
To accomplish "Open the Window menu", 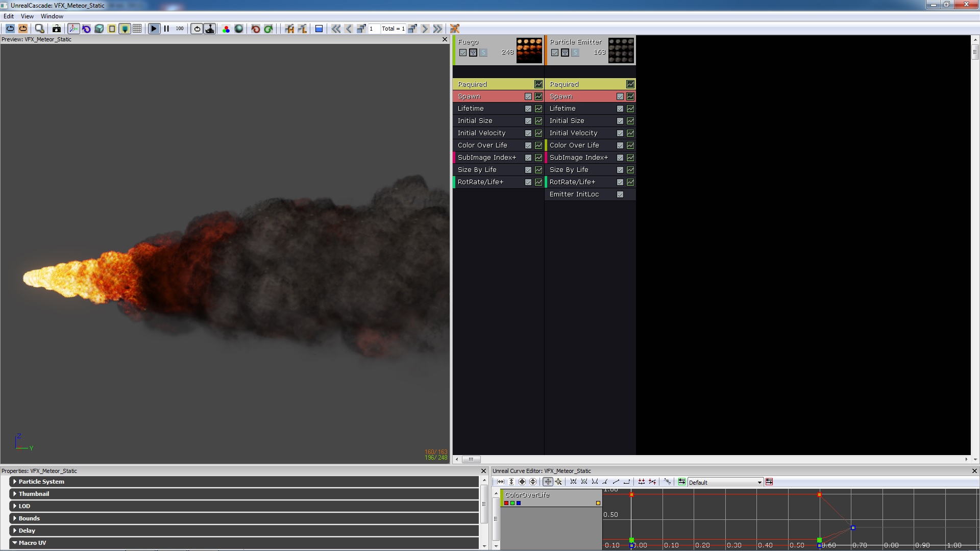I will (52, 16).
